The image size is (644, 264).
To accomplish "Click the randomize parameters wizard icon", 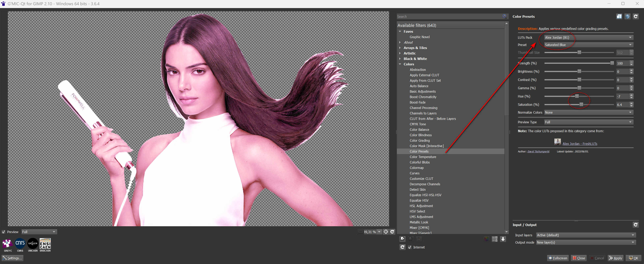I will pyautogui.click(x=627, y=17).
